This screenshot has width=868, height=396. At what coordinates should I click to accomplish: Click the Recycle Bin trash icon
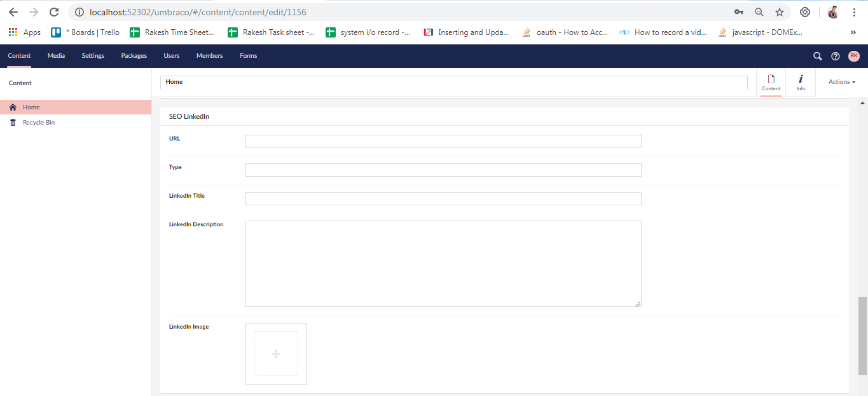point(13,122)
